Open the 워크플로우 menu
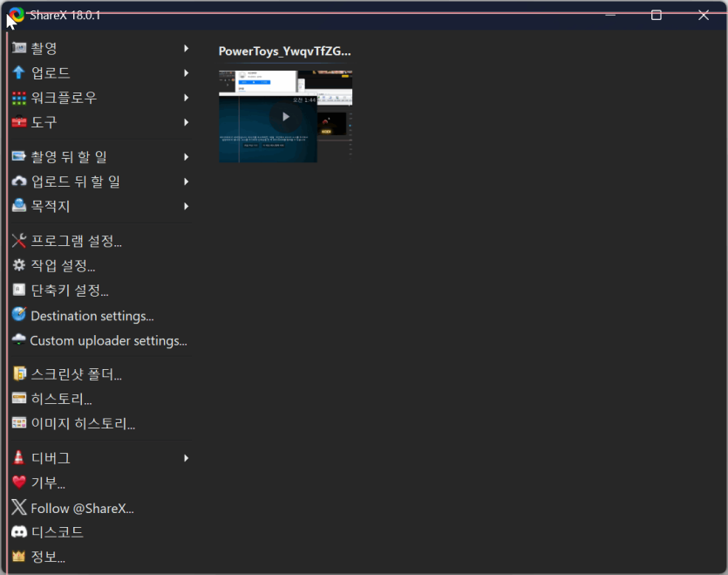Viewport: 728px width, 575px height. click(101, 98)
